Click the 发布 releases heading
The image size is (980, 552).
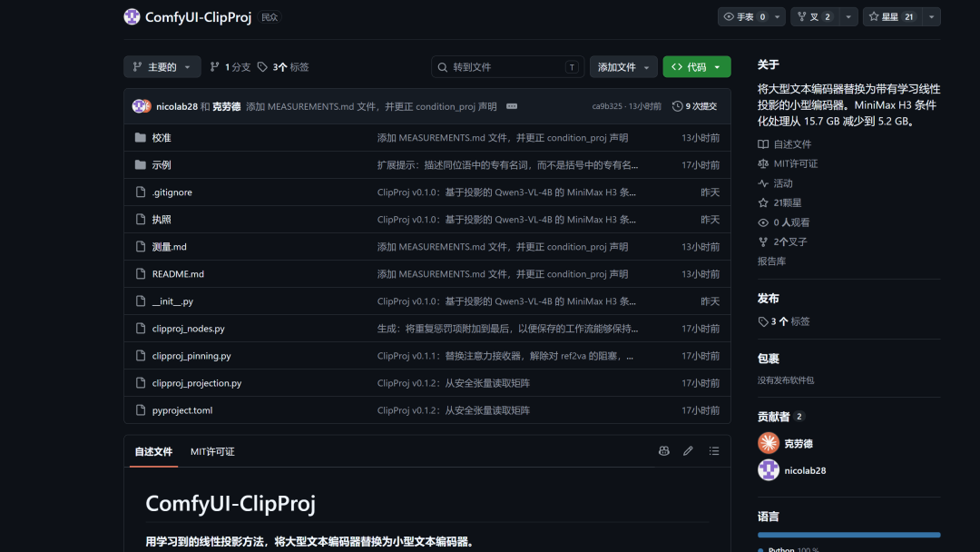[x=769, y=298]
